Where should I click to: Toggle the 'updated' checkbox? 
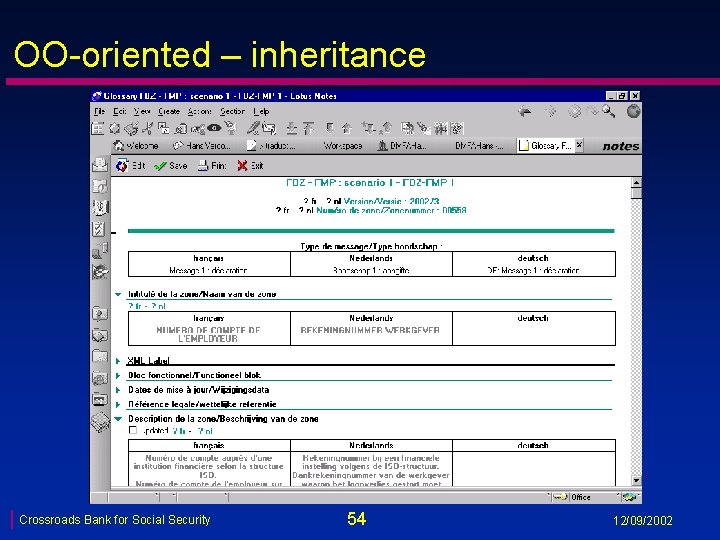point(133,430)
